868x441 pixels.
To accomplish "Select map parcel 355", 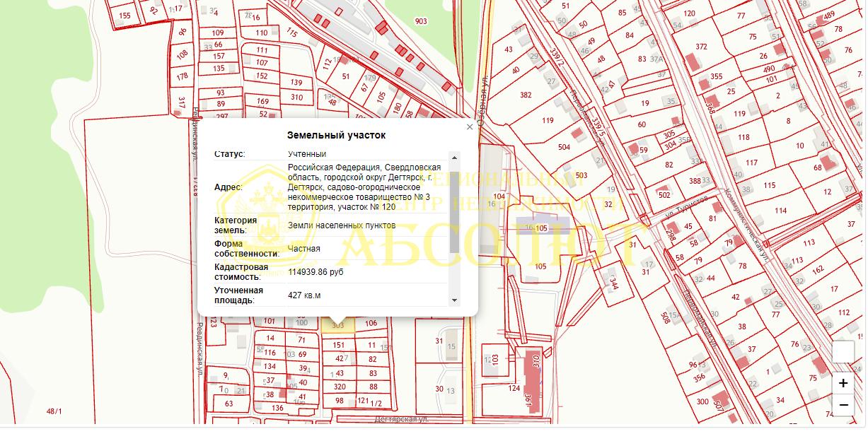I will pos(717,76).
